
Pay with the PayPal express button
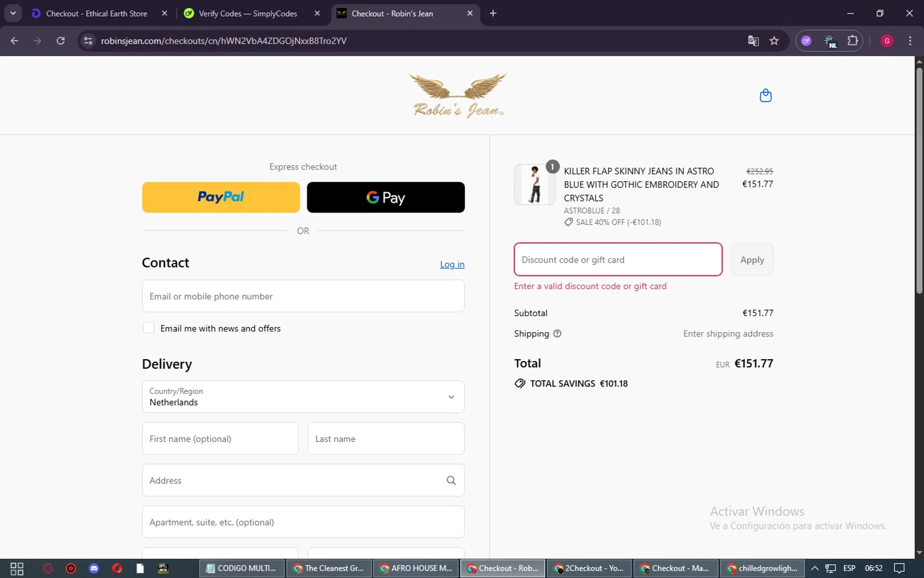[221, 197]
